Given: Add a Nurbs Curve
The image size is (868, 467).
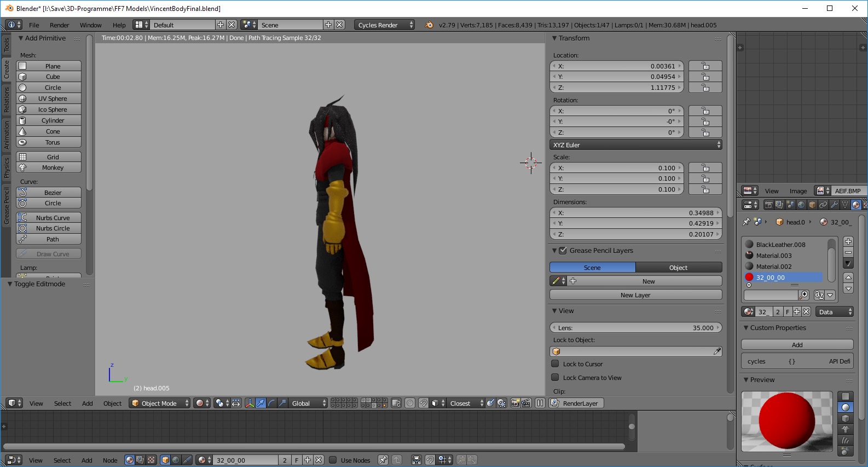Looking at the screenshot, I should tap(49, 218).
